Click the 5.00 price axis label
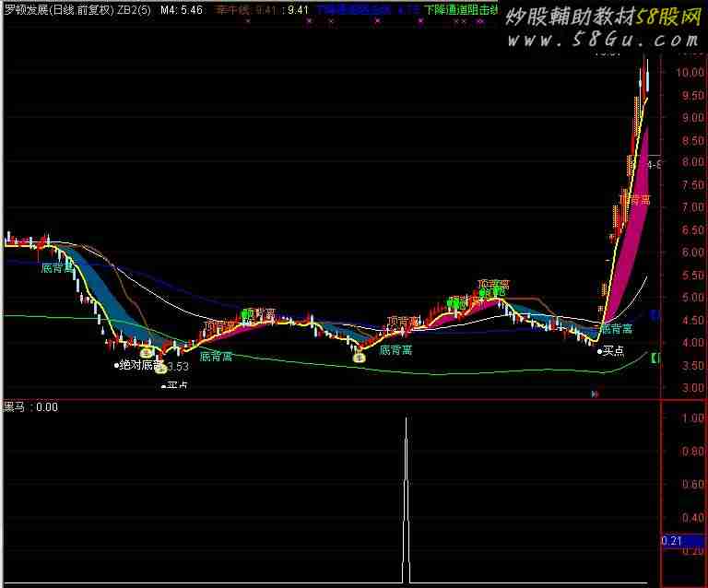Image resolution: width=708 pixels, height=588 pixels. [692, 298]
